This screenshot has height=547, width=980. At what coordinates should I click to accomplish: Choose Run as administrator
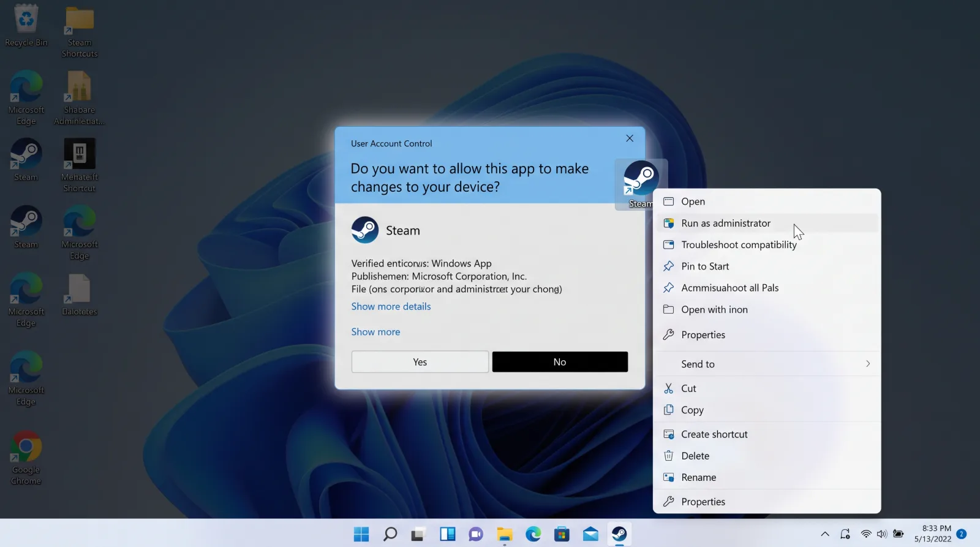click(x=767, y=223)
